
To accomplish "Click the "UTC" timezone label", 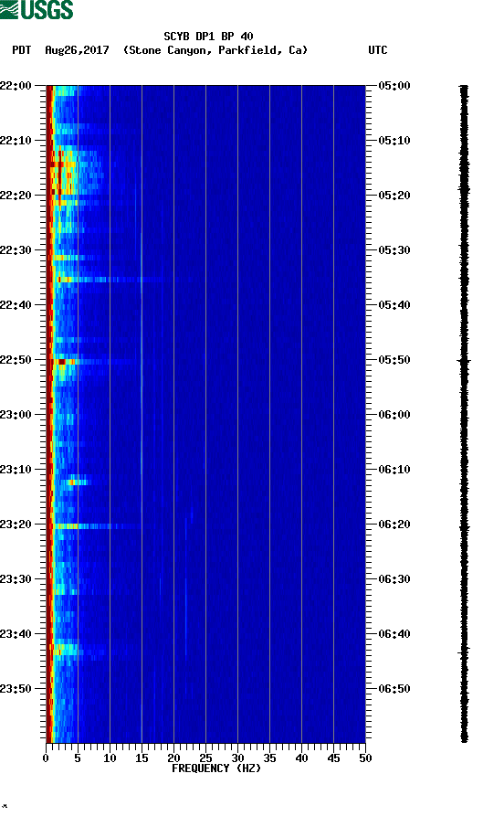I will [378, 50].
